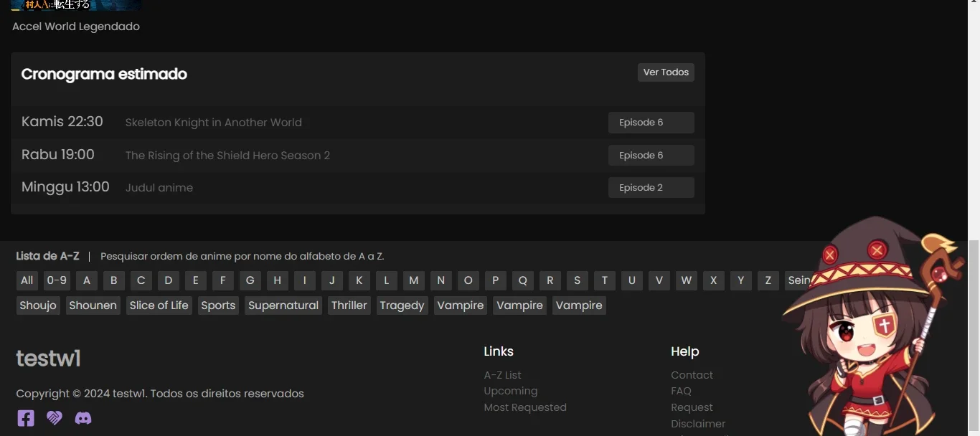The image size is (980, 436).
Task: Open the Most Requested footer link
Action: coord(525,407)
